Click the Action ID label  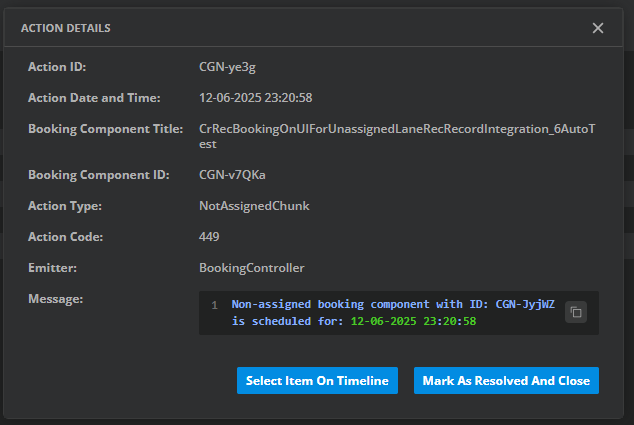[57, 67]
